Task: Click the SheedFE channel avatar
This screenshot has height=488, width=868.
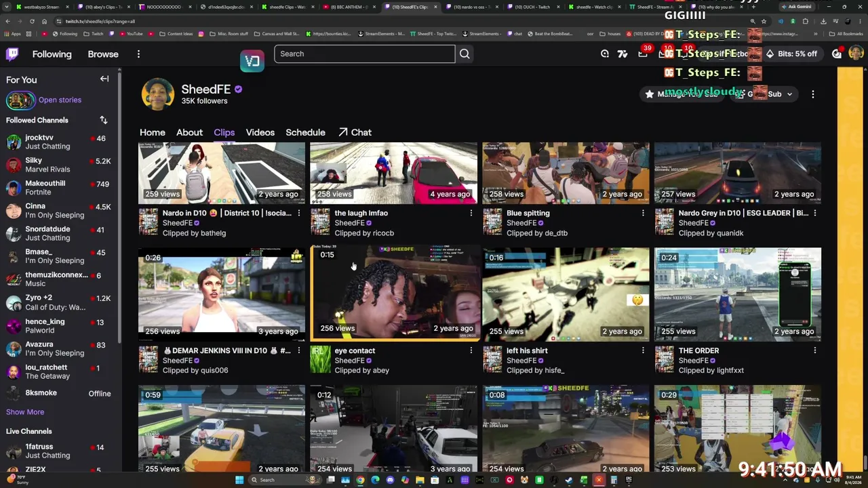Action: (157, 94)
